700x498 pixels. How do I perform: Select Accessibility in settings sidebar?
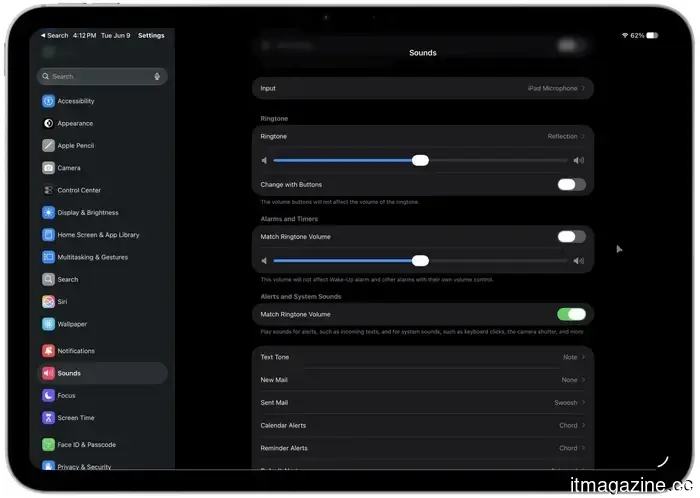(103, 101)
